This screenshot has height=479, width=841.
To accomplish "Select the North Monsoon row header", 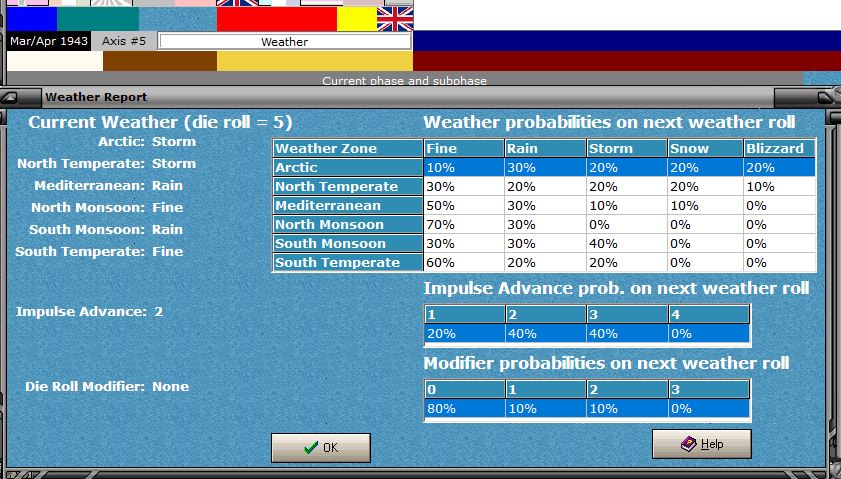I will tap(348, 224).
